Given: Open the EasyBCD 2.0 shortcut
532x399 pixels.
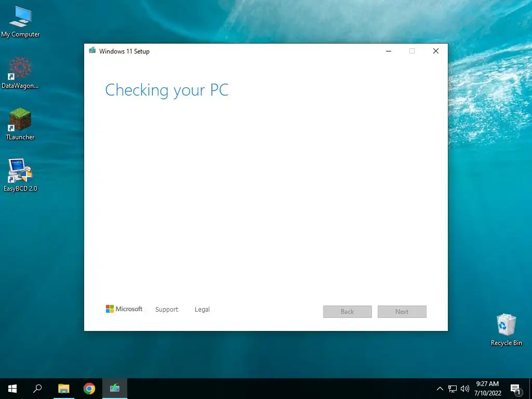Looking at the screenshot, I should click(20, 175).
